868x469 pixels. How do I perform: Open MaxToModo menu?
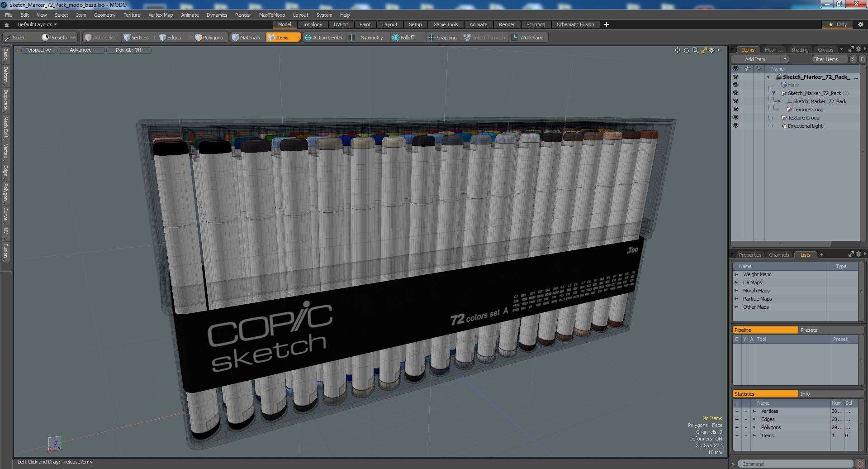272,15
